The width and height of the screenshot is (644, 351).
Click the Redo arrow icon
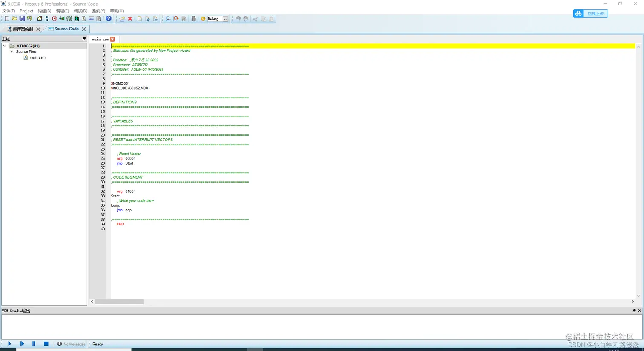(246, 19)
